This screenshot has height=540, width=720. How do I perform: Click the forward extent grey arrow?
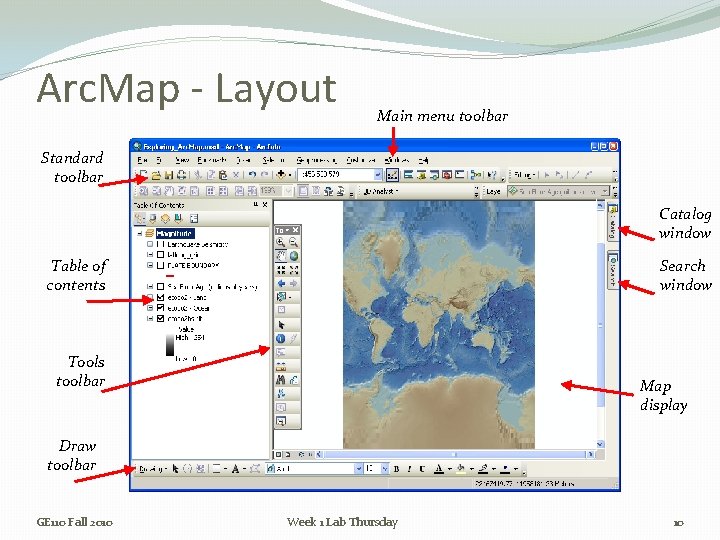(293, 284)
